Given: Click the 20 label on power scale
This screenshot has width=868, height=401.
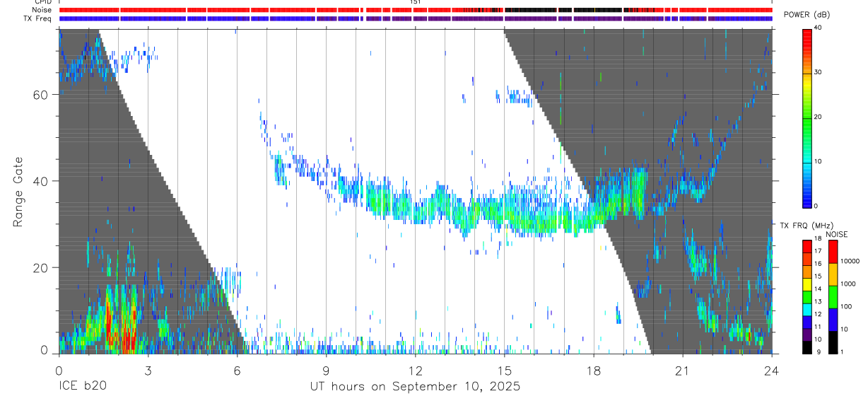Looking at the screenshot, I should pos(818,117).
